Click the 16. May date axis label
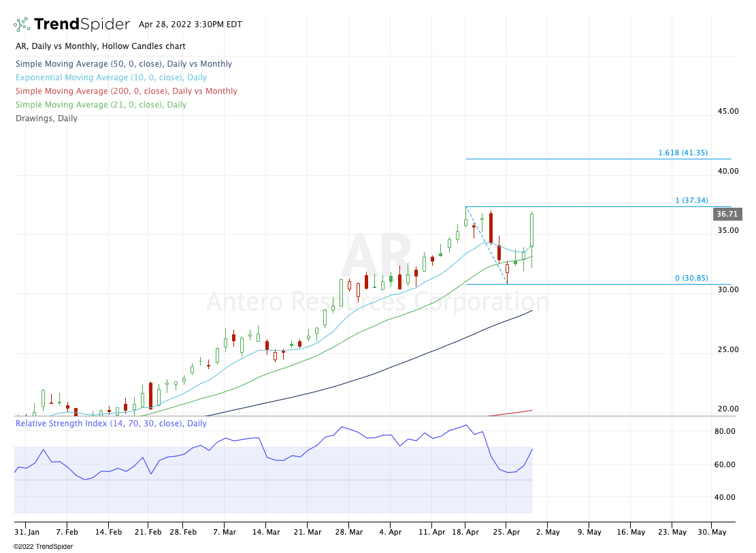Screen dimensions: 756x553 [x=631, y=533]
